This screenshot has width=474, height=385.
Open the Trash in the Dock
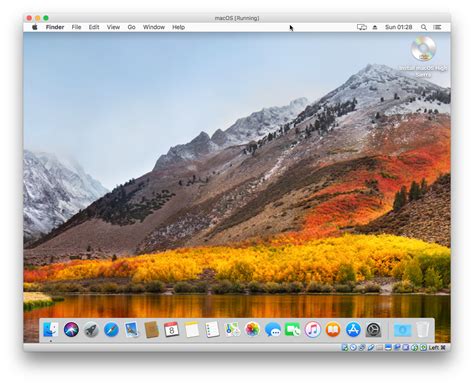click(422, 330)
